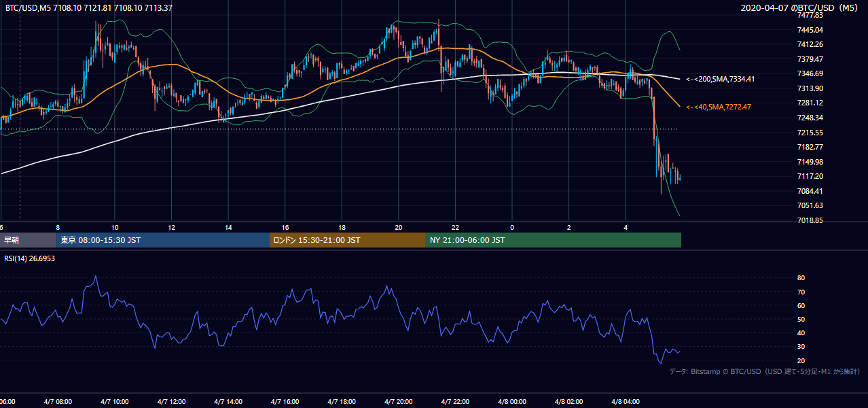
Task: Click RSI axis level 70
Action: [801, 292]
